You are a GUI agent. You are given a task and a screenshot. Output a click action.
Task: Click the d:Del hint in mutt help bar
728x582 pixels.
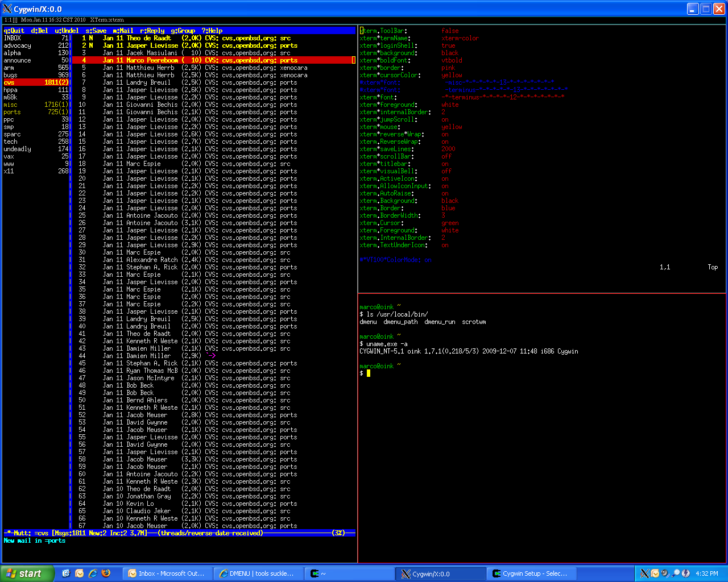pos(40,31)
